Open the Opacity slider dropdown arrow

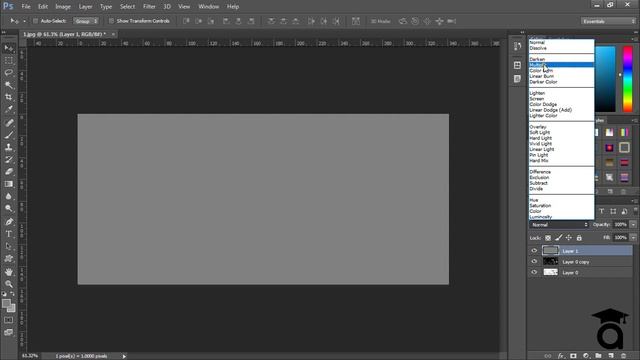(633, 224)
